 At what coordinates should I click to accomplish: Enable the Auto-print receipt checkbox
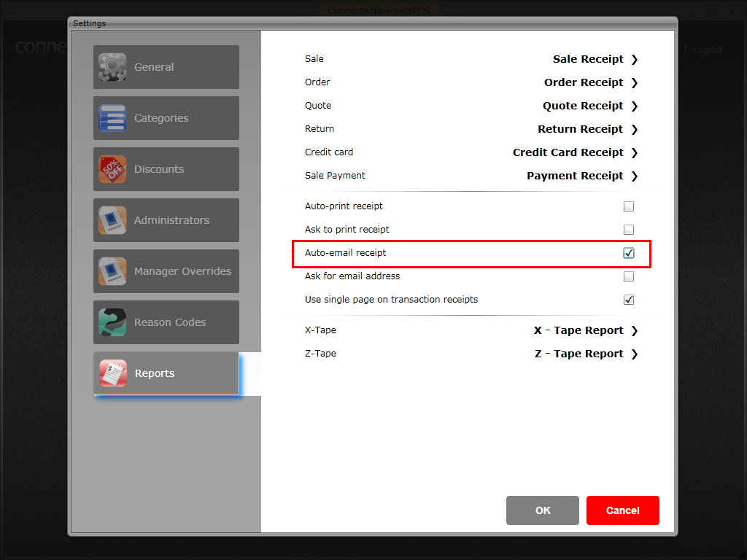(x=629, y=206)
